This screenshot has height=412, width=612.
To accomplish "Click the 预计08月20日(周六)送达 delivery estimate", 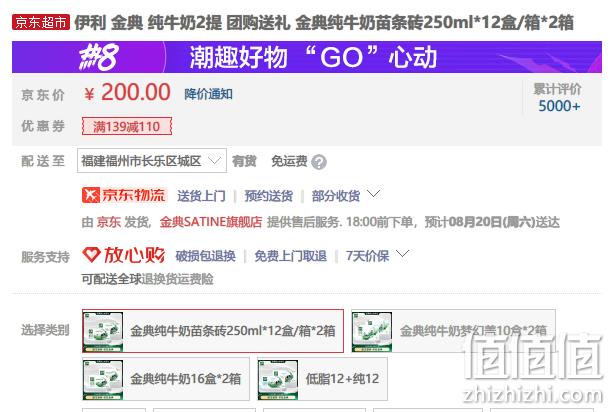I will tap(492, 222).
